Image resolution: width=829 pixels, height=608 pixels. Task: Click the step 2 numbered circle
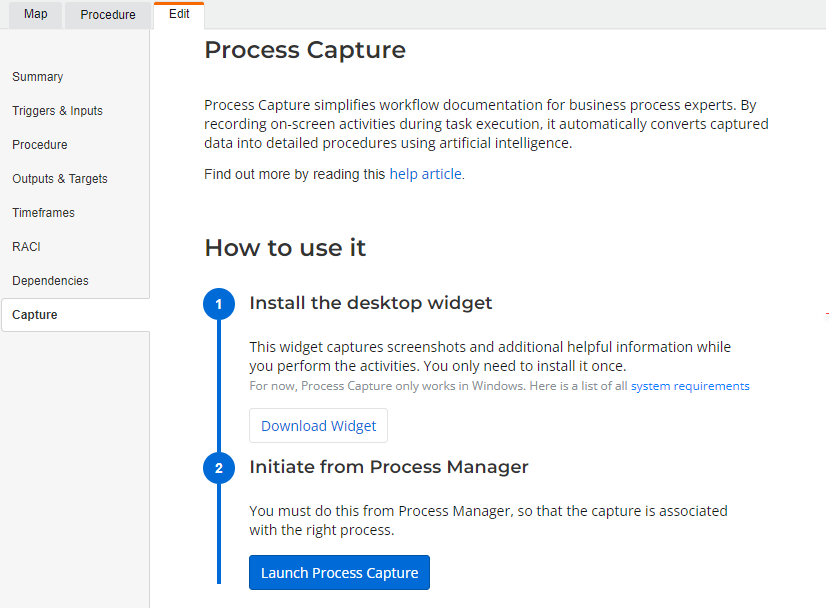coord(219,468)
